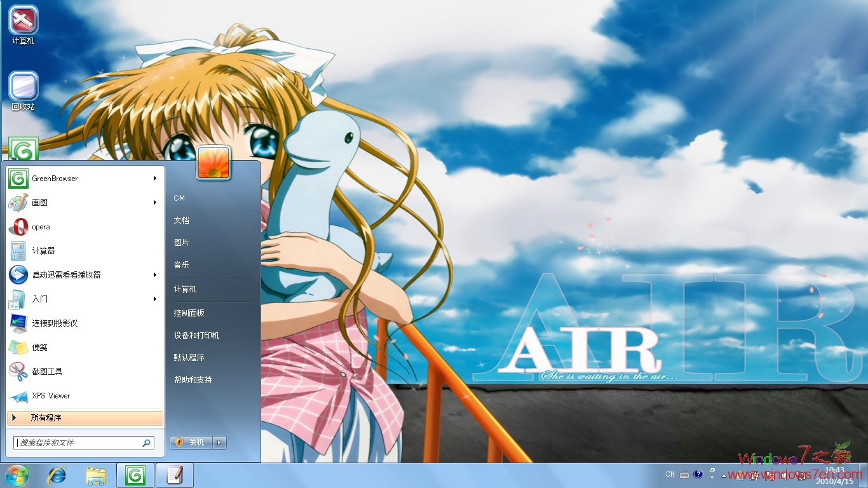This screenshot has height=488, width=868.
Task: Click the user account flower picture
Action: click(x=214, y=163)
